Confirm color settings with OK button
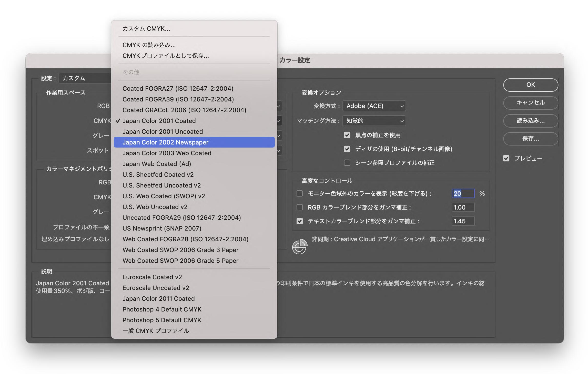 click(x=531, y=85)
